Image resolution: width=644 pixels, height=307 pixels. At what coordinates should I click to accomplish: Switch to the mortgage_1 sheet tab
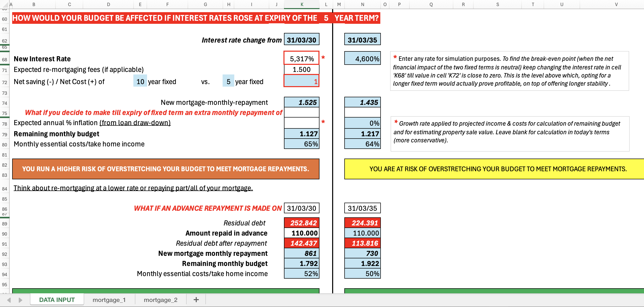pos(109,300)
